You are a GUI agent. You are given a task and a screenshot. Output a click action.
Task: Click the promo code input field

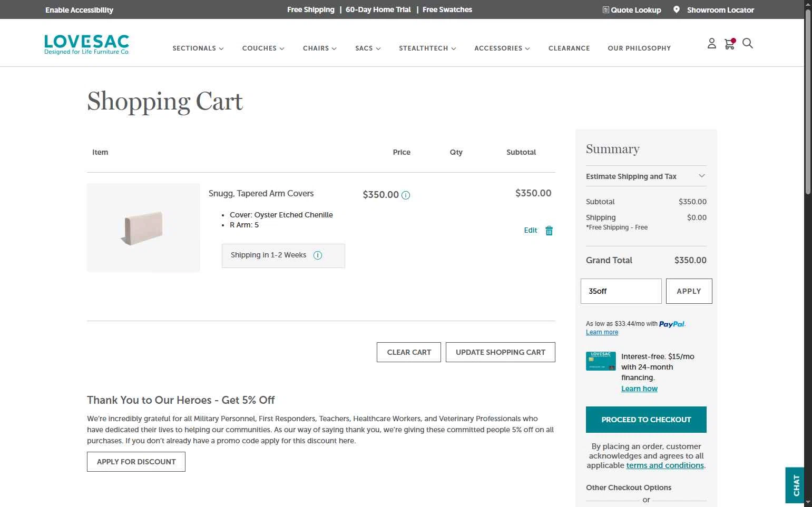621,291
